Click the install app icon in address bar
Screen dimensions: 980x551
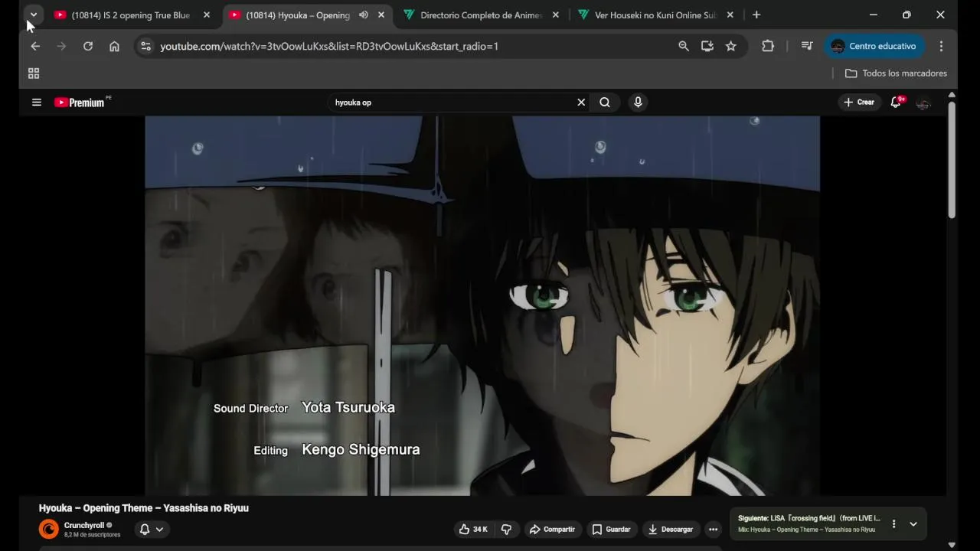pyautogui.click(x=707, y=46)
